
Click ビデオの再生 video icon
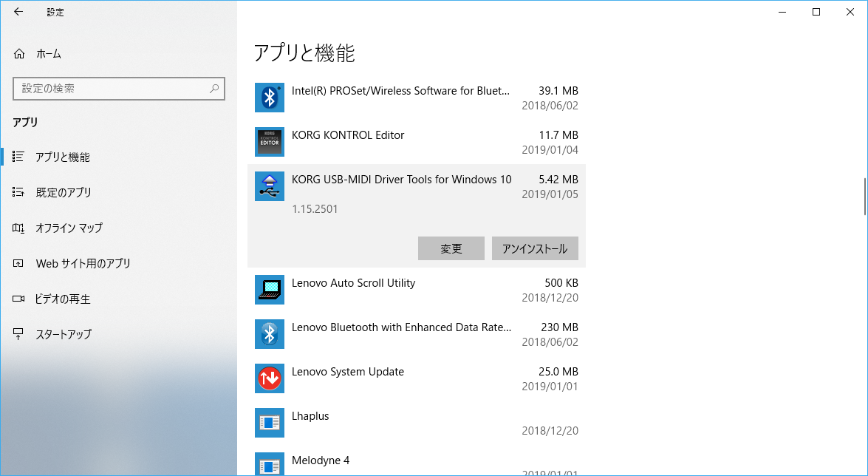[18, 299]
